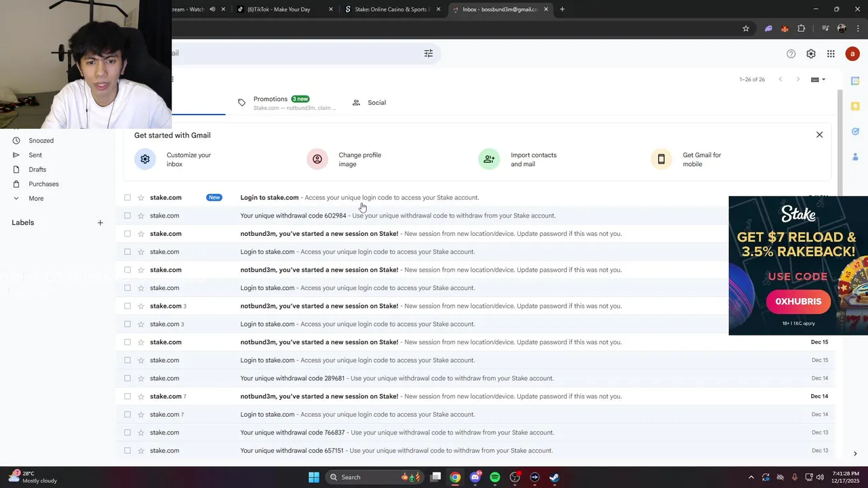Switch to Stake Online Casino browser tab
The width and height of the screenshot is (868, 488).
tap(392, 9)
